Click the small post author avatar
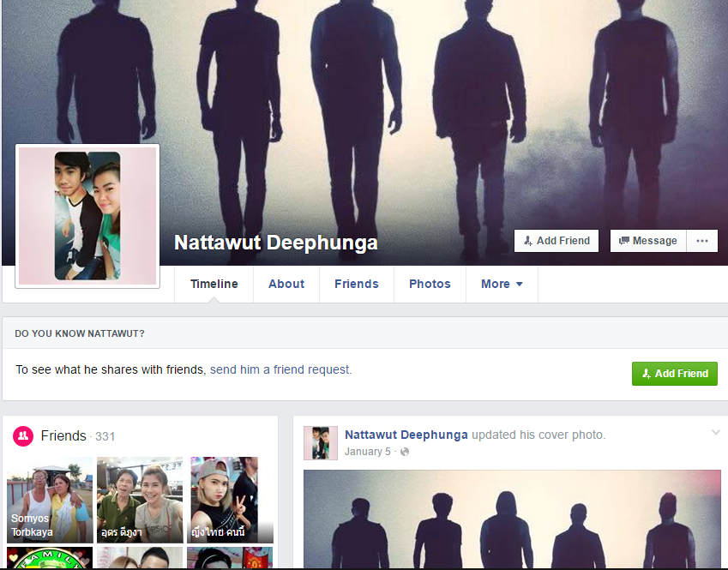 point(321,443)
